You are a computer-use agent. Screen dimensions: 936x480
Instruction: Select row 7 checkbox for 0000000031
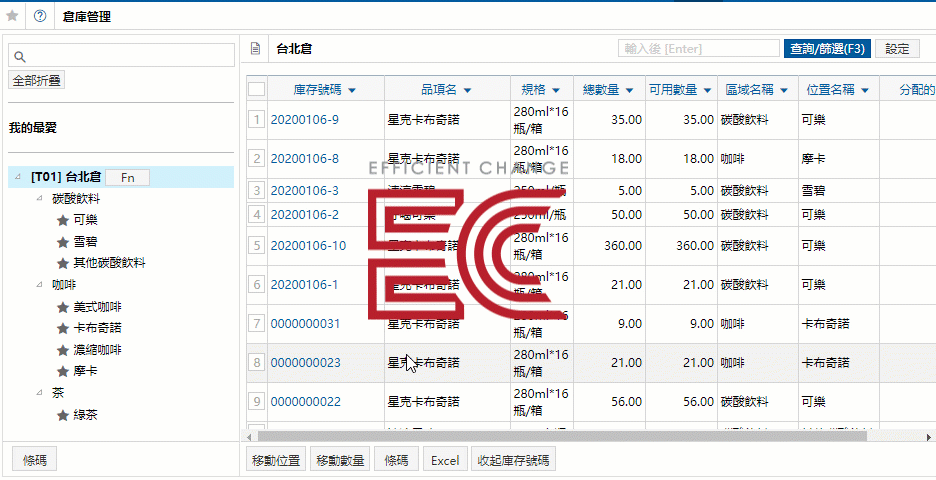point(257,324)
